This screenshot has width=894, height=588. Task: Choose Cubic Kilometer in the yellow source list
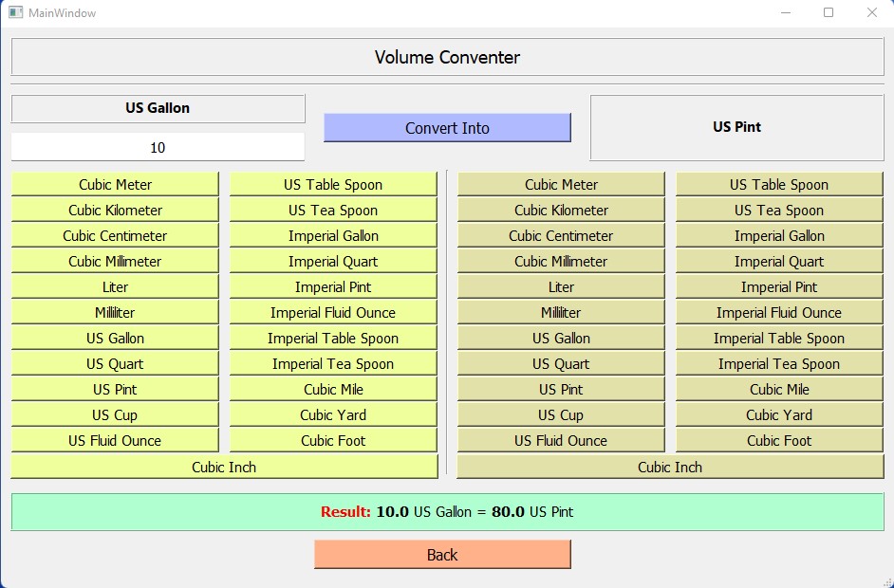(115, 211)
